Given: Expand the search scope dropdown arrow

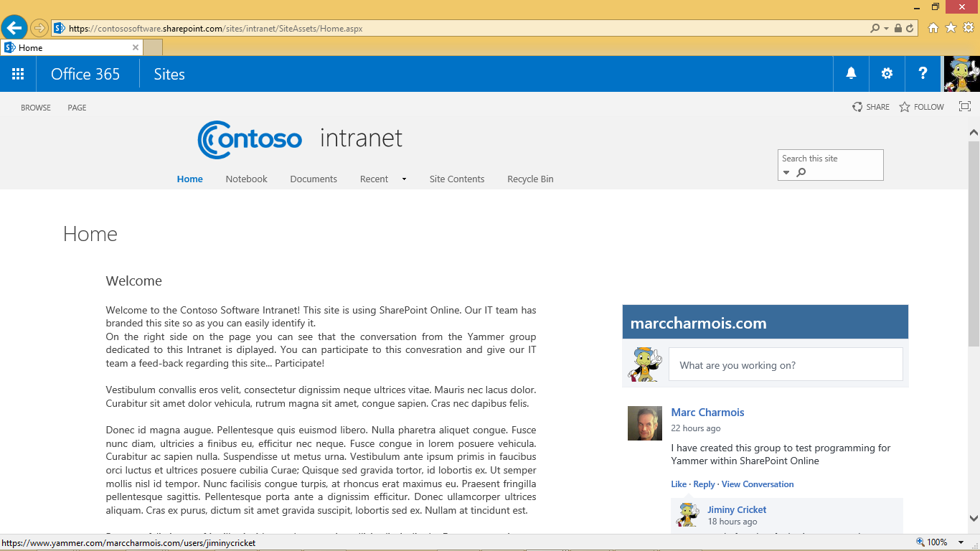Looking at the screenshot, I should click(x=786, y=172).
